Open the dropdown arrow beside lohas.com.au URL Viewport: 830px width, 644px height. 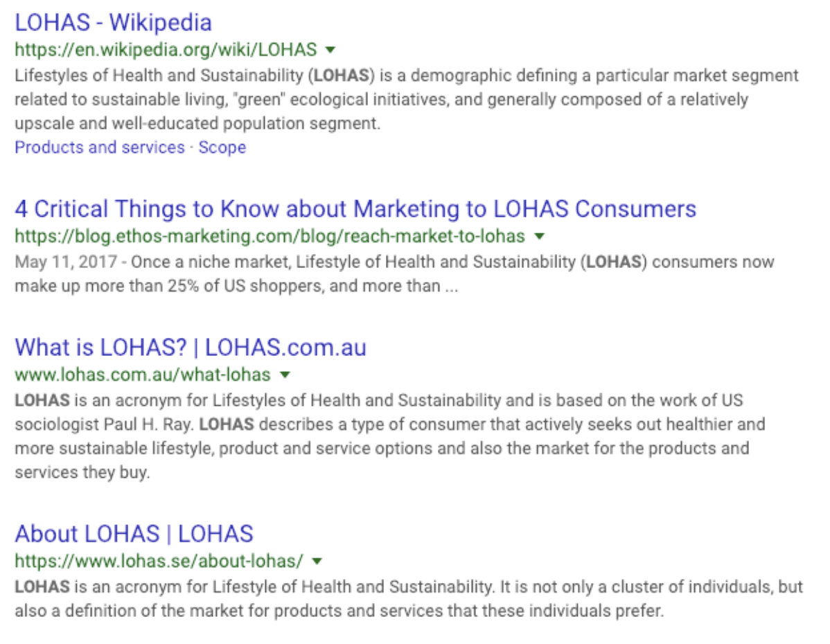(x=285, y=375)
